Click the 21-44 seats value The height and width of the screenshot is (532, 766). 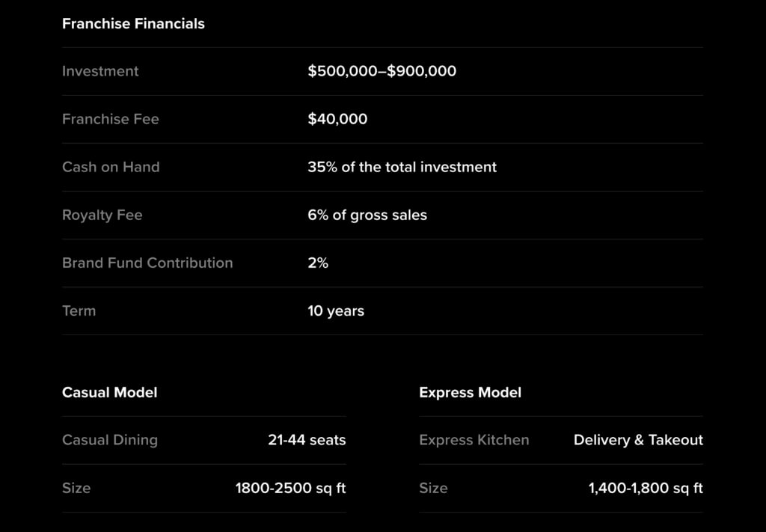[x=307, y=440]
